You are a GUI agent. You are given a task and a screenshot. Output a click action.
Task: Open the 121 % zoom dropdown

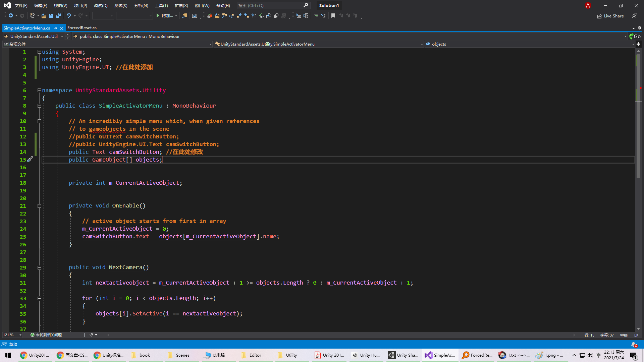(20, 335)
